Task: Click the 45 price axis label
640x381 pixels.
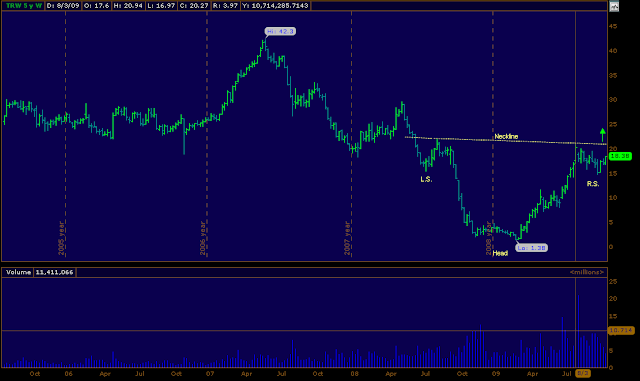Action: tap(613, 26)
